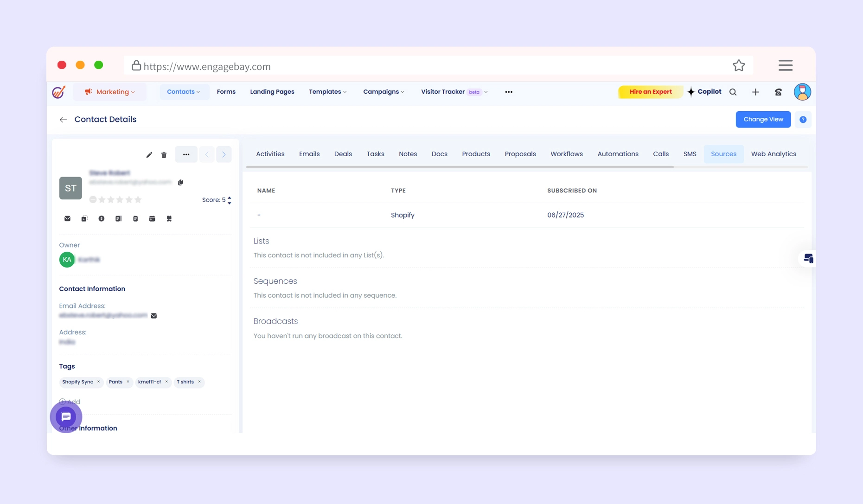Set the fifth star rating
The height and width of the screenshot is (504, 863).
(138, 200)
